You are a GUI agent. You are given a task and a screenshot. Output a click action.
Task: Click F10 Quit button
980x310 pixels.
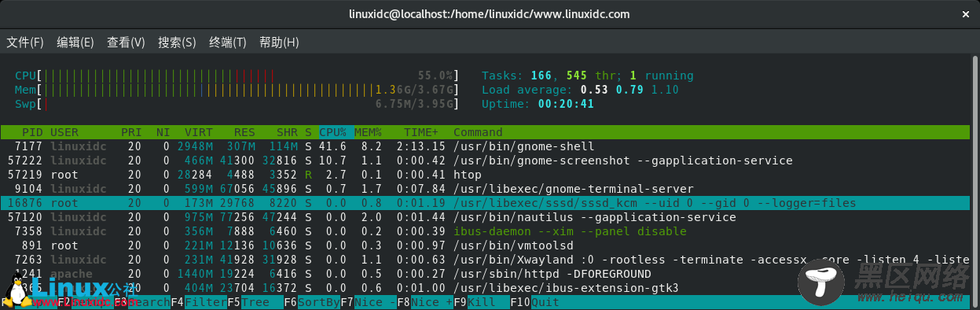coord(535,302)
